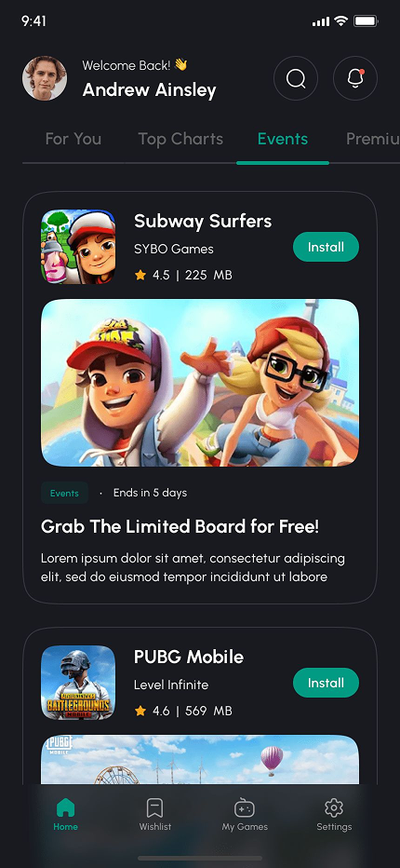Open Grab The Limited Board headline
This screenshot has width=400, height=868.
[x=180, y=527]
